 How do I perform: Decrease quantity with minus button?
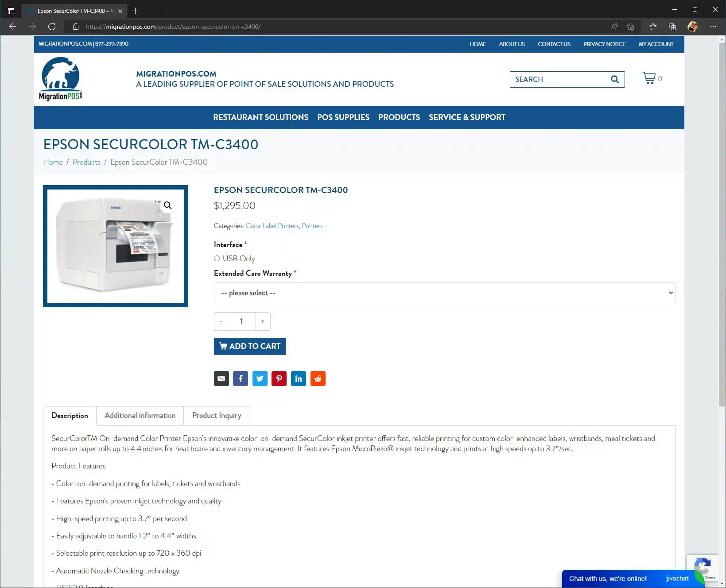(221, 321)
